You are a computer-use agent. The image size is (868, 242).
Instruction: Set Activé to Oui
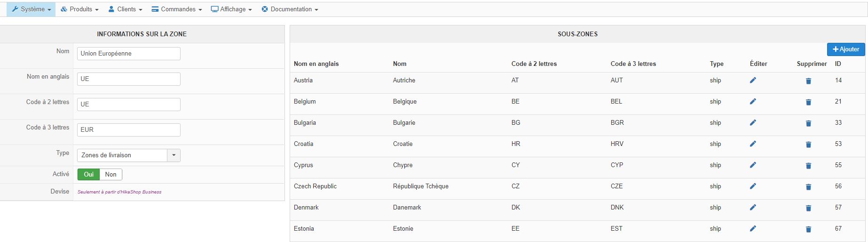(x=88, y=175)
